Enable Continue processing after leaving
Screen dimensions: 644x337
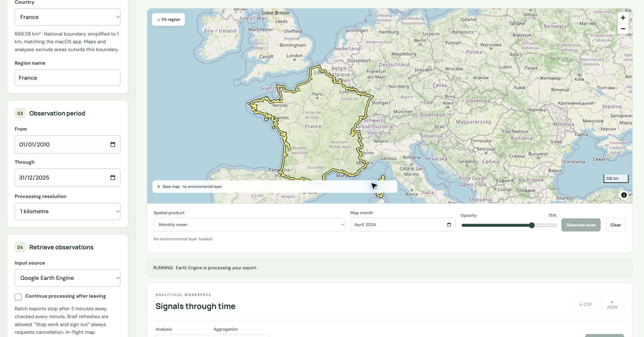(18, 297)
